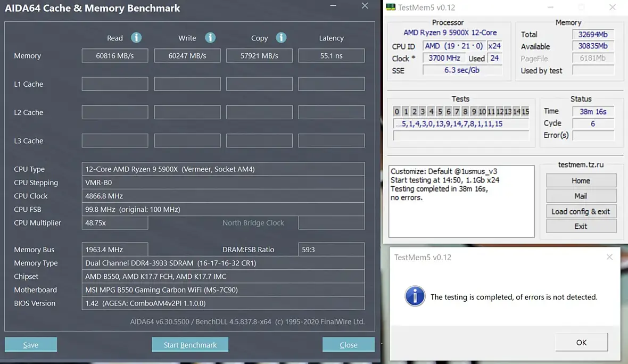Start Benchmark in AIDA64
Screen dimensions: 628x364
pos(190,344)
